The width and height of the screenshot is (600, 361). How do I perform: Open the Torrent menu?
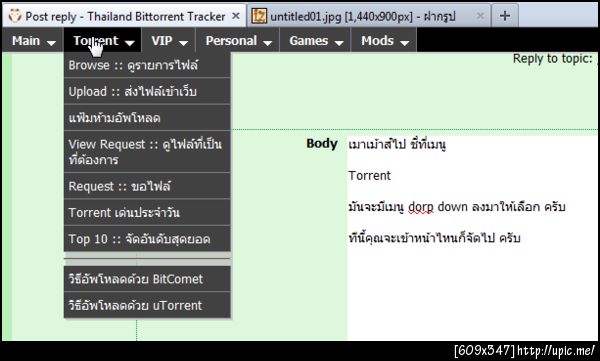pos(103,40)
